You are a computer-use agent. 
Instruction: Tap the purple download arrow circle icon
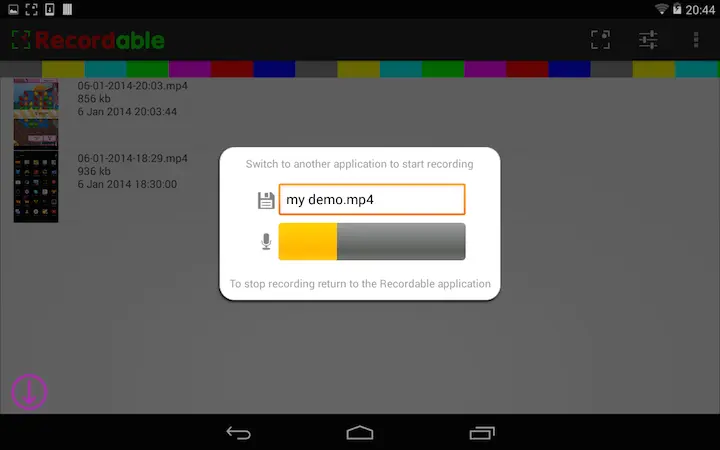pyautogui.click(x=29, y=392)
